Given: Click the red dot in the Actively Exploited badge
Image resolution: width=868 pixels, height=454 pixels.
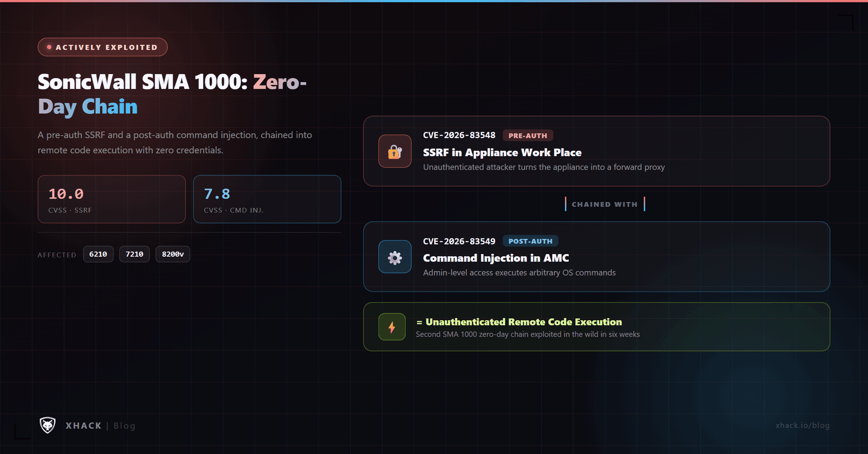Looking at the screenshot, I should pyautogui.click(x=49, y=47).
